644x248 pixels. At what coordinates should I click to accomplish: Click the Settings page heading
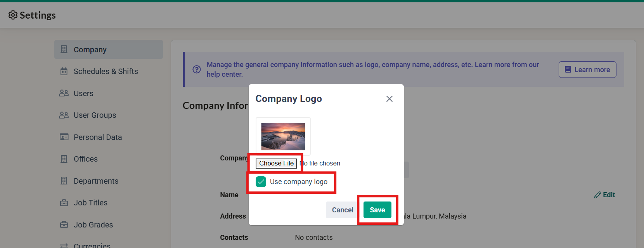point(38,15)
